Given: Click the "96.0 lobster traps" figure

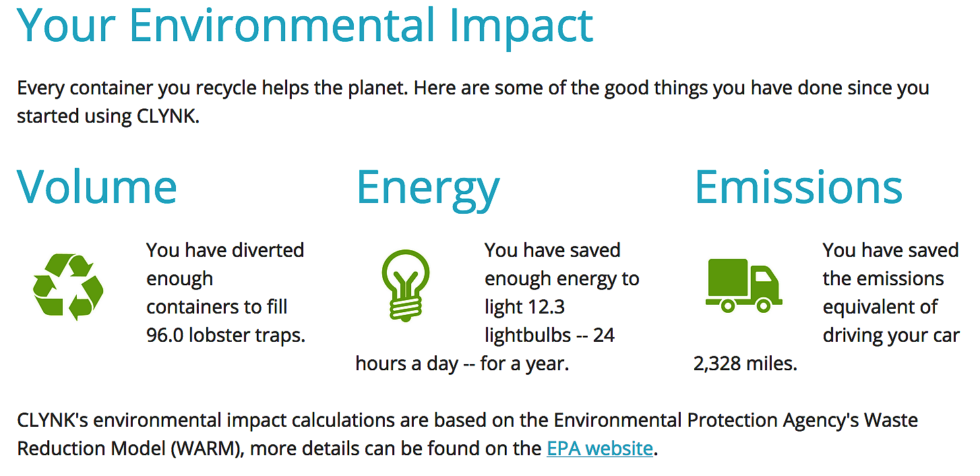Looking at the screenshot, I should [x=226, y=335].
